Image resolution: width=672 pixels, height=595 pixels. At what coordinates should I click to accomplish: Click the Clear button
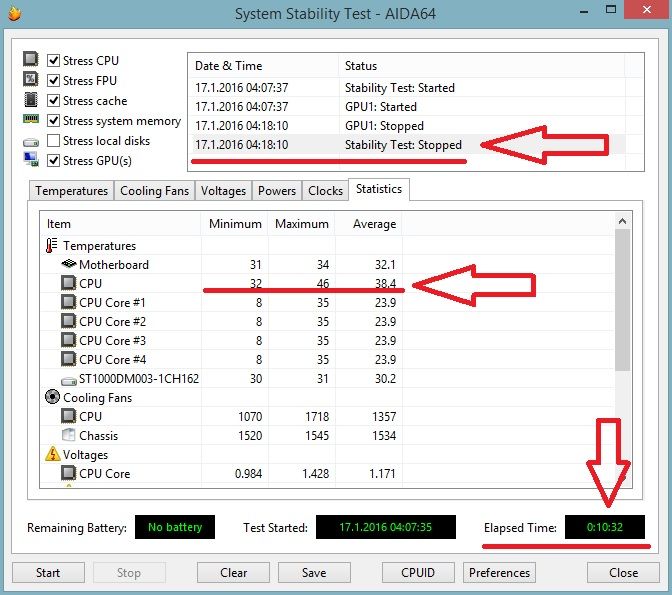[234, 573]
